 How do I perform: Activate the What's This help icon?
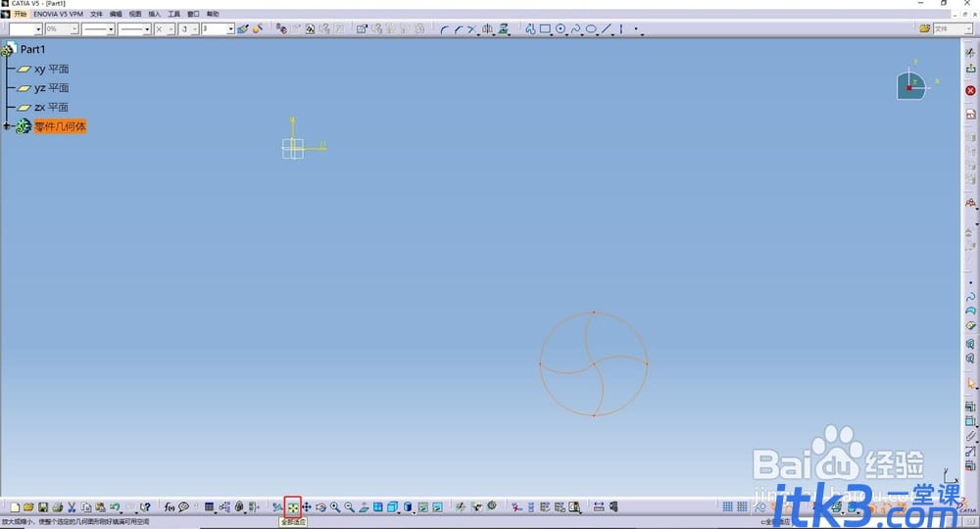pyautogui.click(x=145, y=507)
